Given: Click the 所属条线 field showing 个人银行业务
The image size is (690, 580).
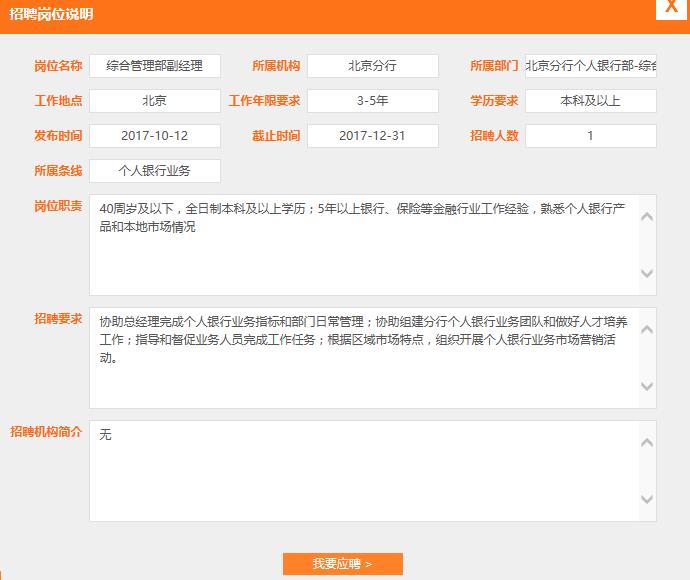Looking at the screenshot, I should tap(154, 171).
